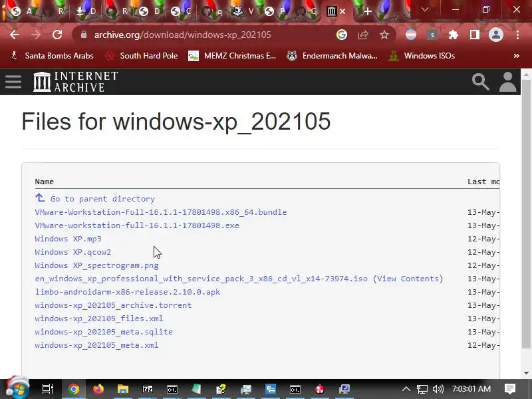
Task: Download VMware-workstation-full .exe file
Action: click(137, 225)
